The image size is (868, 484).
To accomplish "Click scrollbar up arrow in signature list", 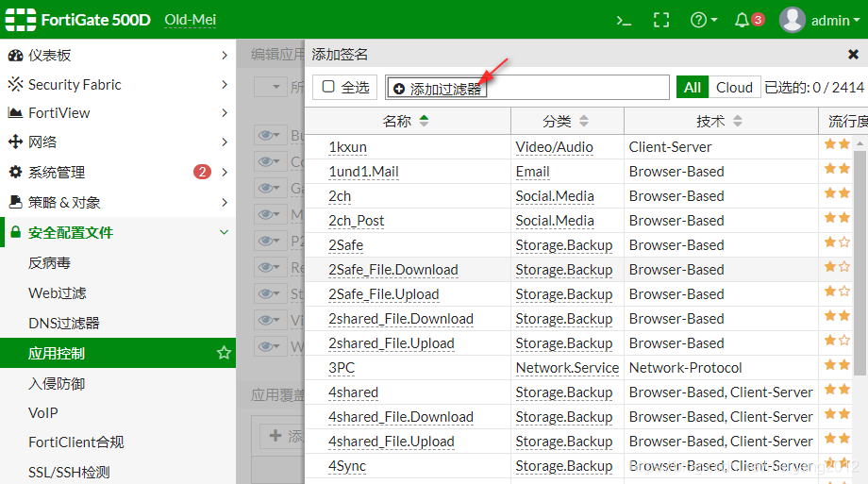I will point(860,143).
